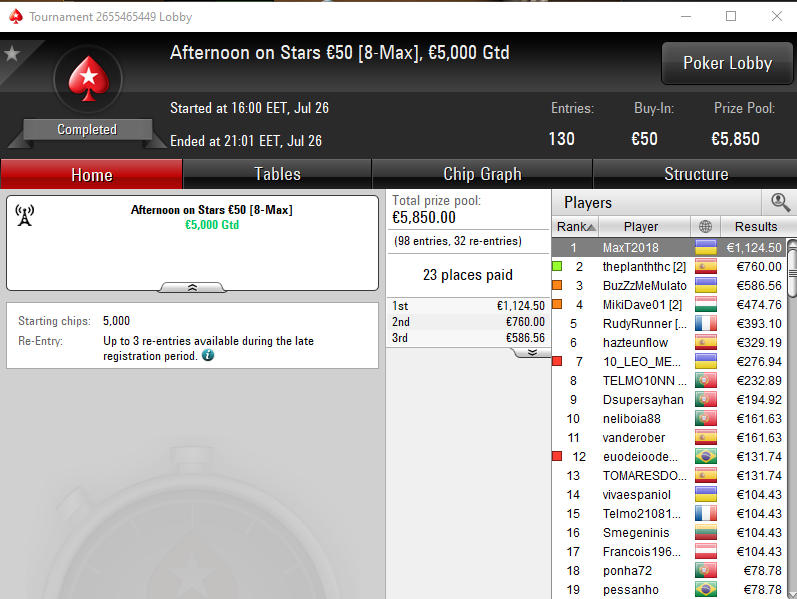Open the Chip Graph tab
Screen dimensions: 797x599
pos(482,174)
